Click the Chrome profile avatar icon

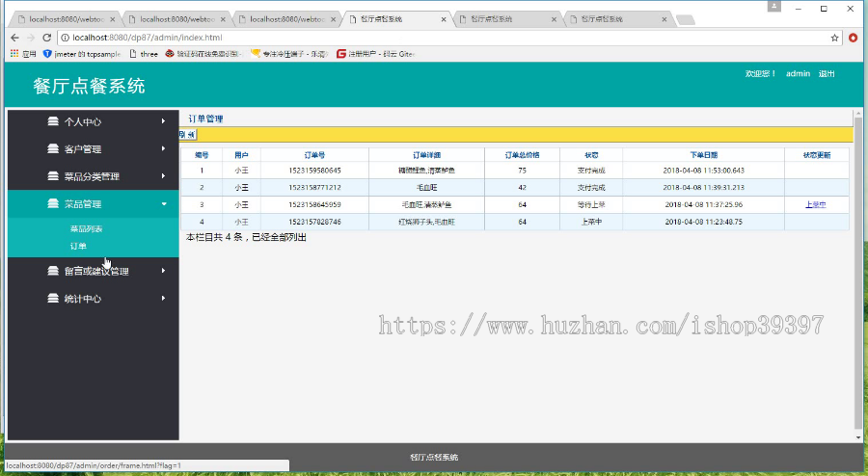pyautogui.click(x=773, y=7)
